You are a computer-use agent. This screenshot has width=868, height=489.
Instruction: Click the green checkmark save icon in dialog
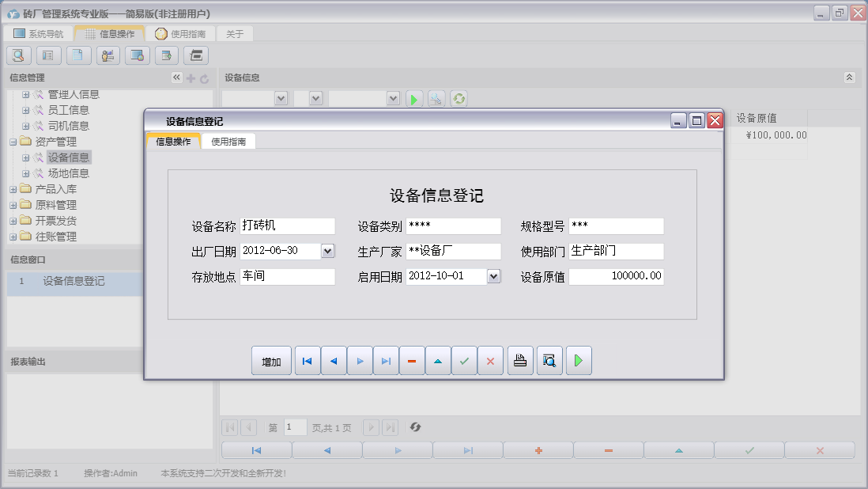click(464, 361)
